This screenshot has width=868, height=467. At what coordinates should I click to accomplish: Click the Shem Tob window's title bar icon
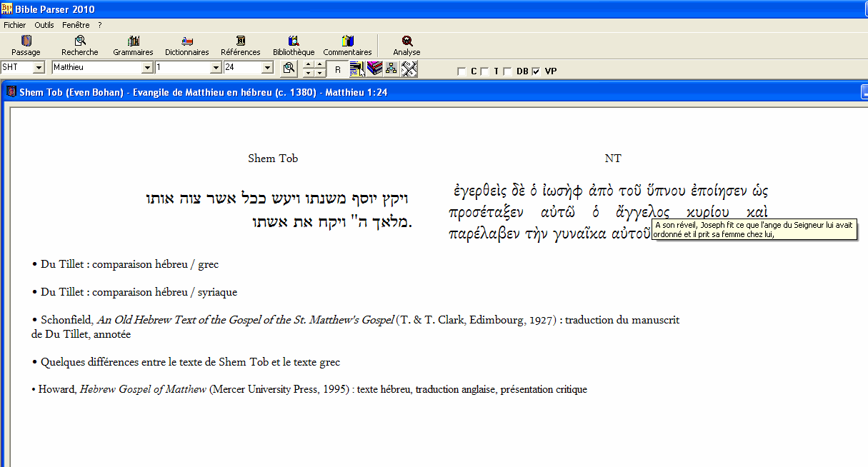(11, 92)
